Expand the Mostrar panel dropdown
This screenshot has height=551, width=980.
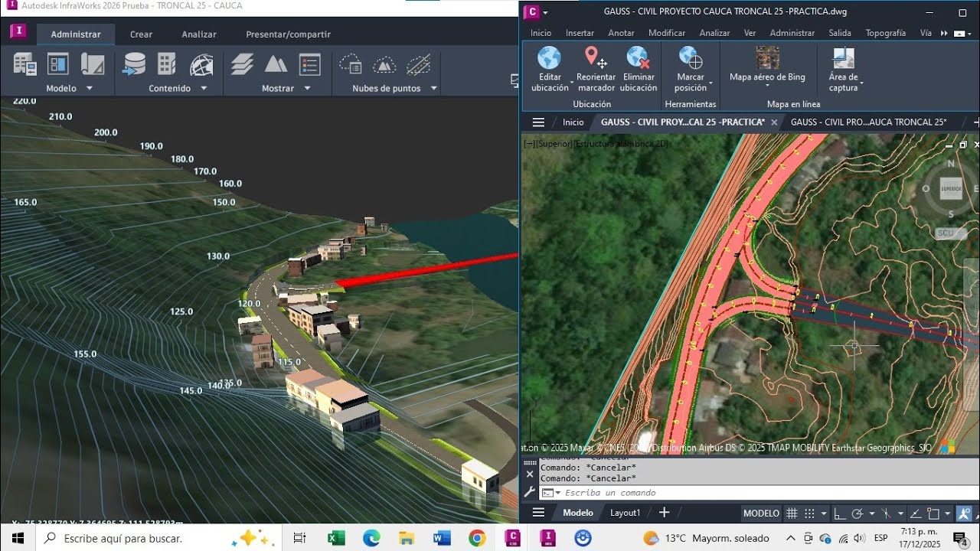click(x=307, y=88)
